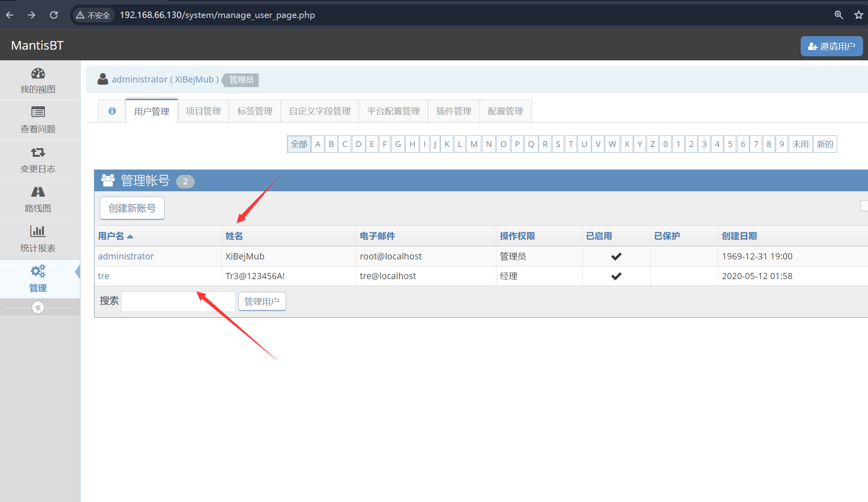Click the browser address bar URL

click(x=217, y=15)
